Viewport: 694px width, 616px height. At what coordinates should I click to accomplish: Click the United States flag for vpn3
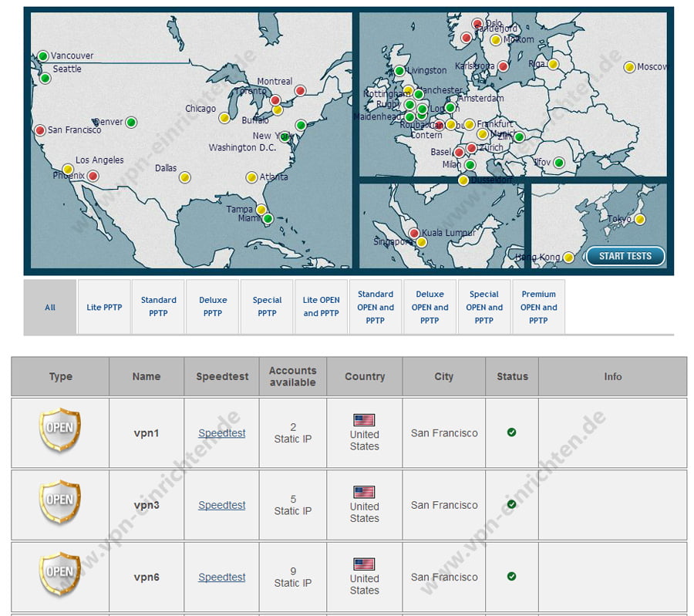tap(364, 492)
